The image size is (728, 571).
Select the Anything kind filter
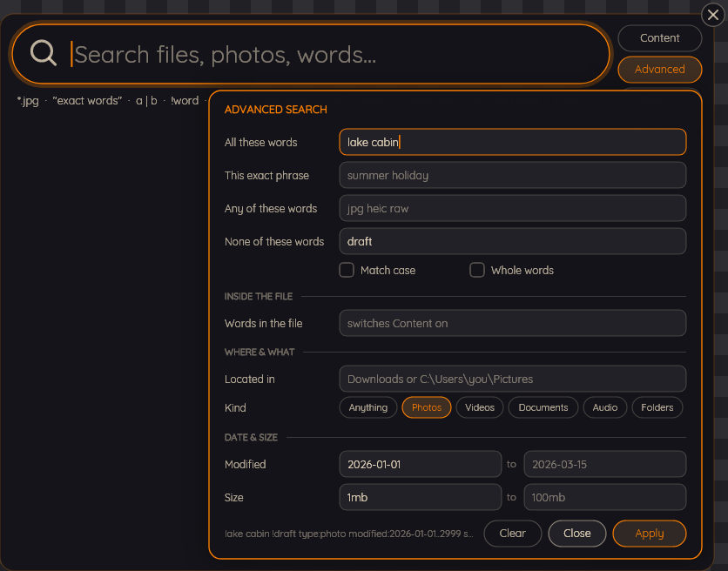click(x=368, y=407)
